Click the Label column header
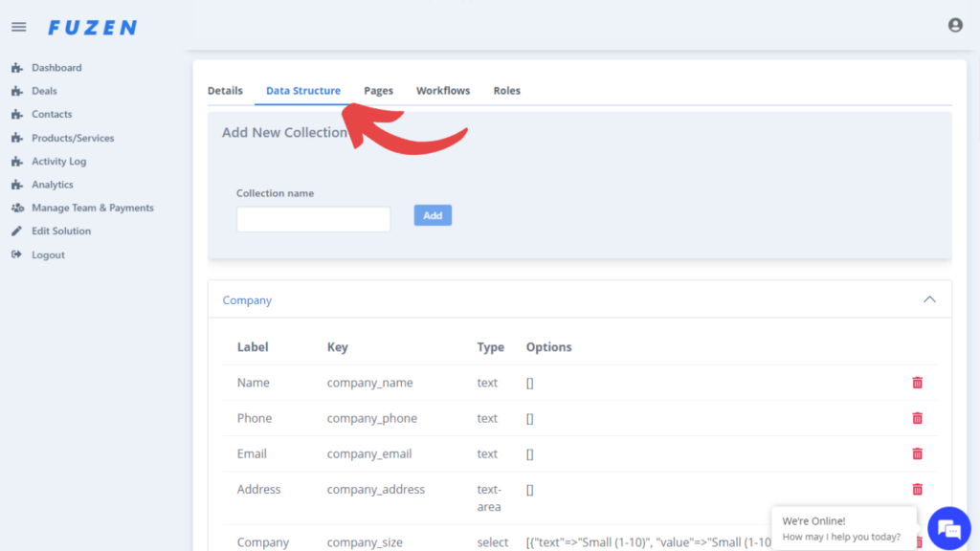 pos(253,346)
